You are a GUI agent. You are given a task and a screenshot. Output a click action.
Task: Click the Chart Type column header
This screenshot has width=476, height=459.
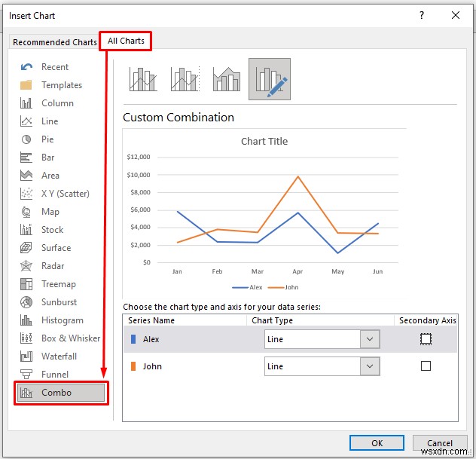[x=273, y=320]
